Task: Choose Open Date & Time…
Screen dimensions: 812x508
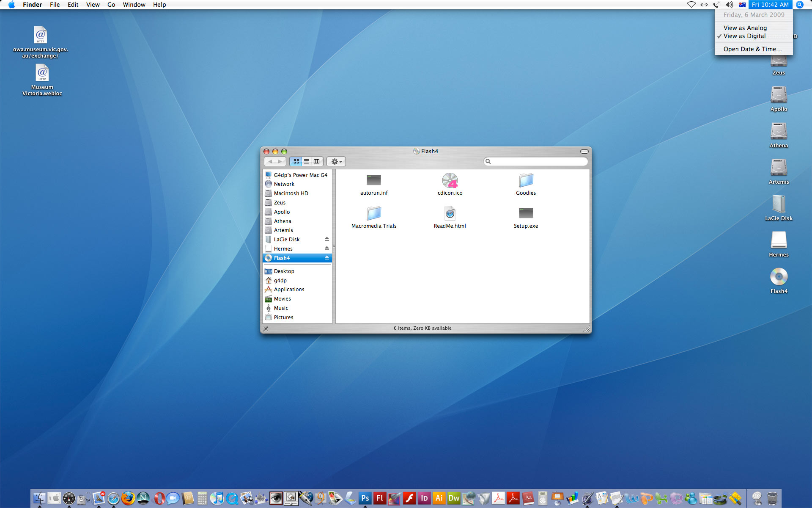Action: click(x=752, y=49)
